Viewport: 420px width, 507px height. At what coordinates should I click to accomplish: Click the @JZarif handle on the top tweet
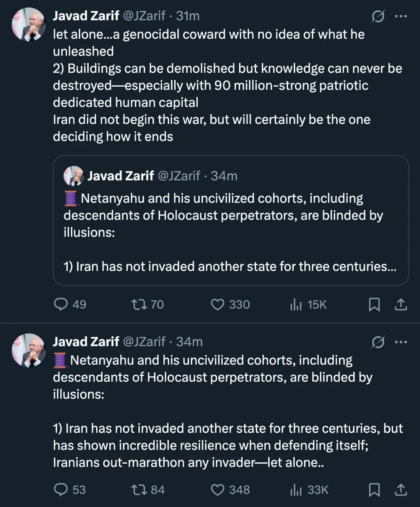(144, 16)
